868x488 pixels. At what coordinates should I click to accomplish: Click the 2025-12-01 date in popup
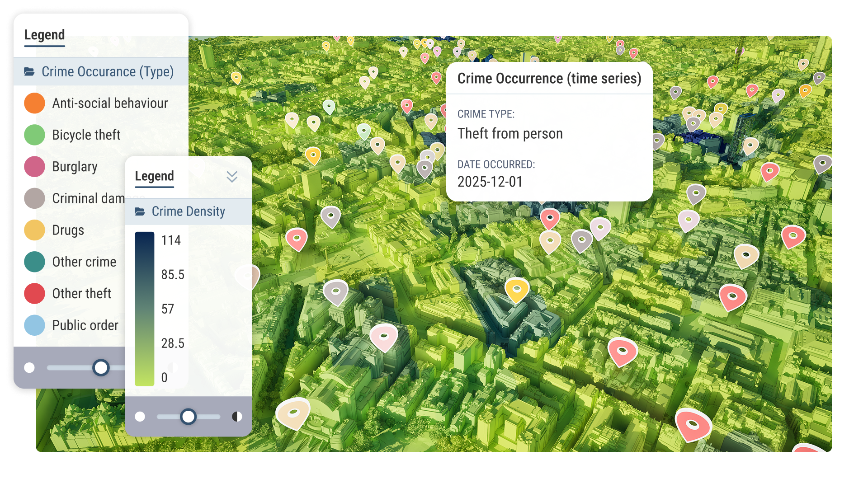[x=490, y=182]
